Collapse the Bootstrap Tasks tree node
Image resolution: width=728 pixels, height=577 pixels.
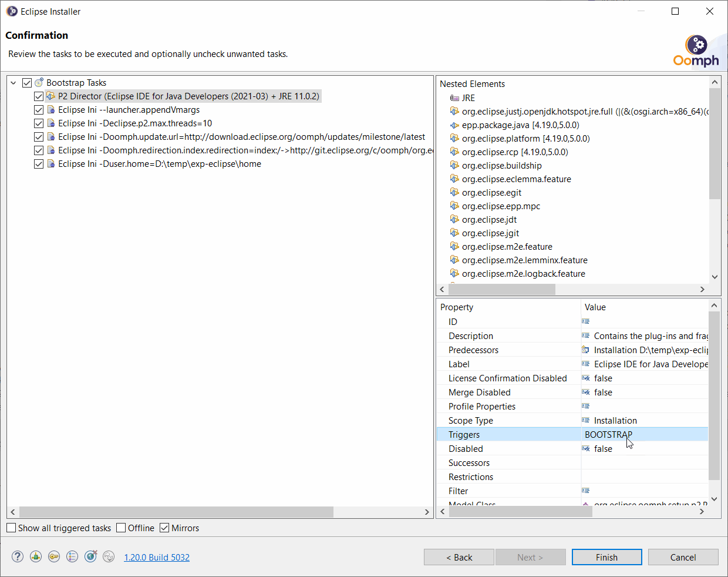click(14, 83)
